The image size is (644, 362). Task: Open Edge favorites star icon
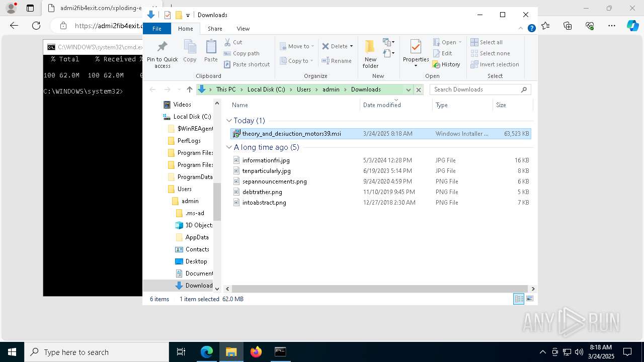545,26
